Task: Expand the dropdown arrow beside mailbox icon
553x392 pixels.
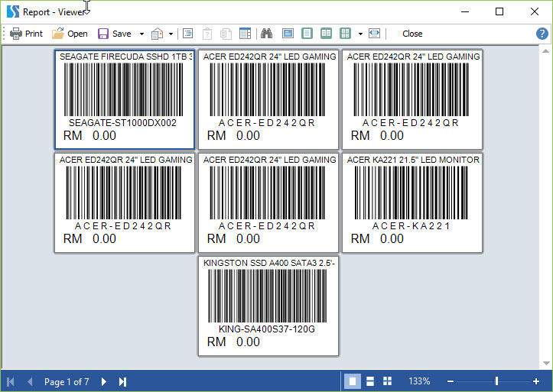Action: 171,34
